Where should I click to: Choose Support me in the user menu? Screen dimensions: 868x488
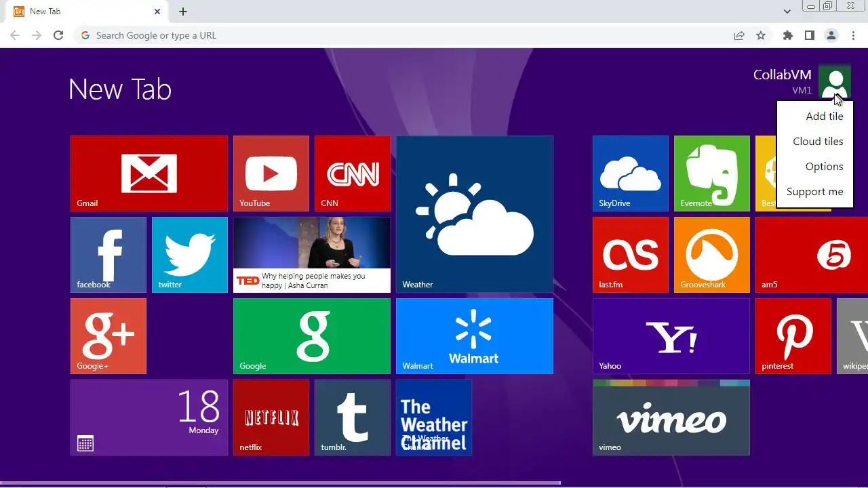pyautogui.click(x=814, y=192)
